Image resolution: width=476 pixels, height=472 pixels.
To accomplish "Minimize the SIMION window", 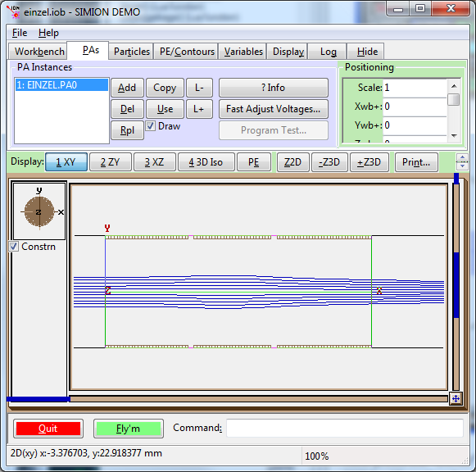I will pyautogui.click(x=398, y=9).
